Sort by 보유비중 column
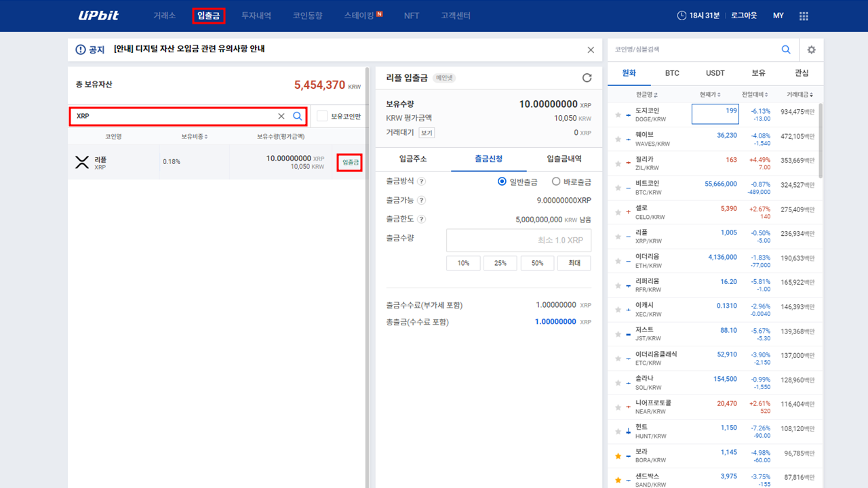868x488 pixels. pyautogui.click(x=195, y=136)
